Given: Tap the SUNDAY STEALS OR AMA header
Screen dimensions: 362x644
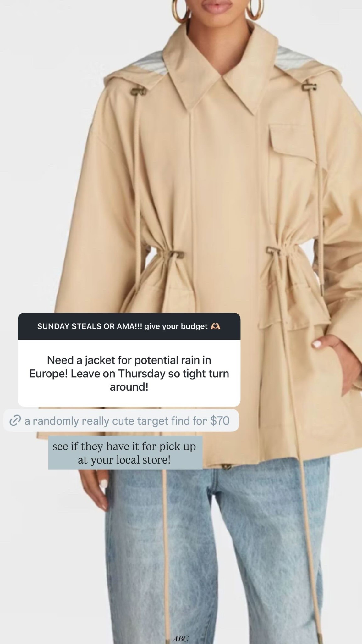Looking at the screenshot, I should [x=129, y=326].
